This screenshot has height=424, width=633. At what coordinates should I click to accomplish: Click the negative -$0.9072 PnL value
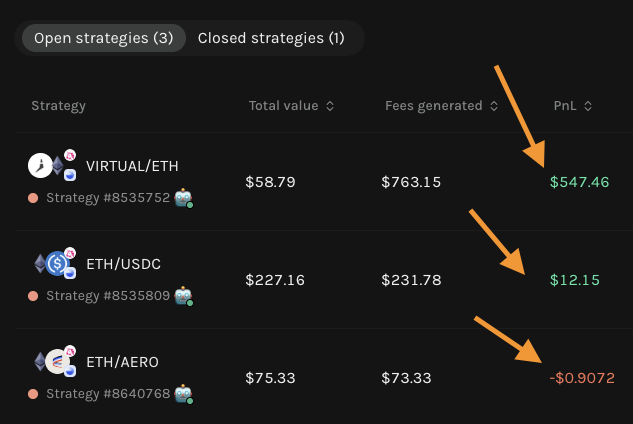581,378
